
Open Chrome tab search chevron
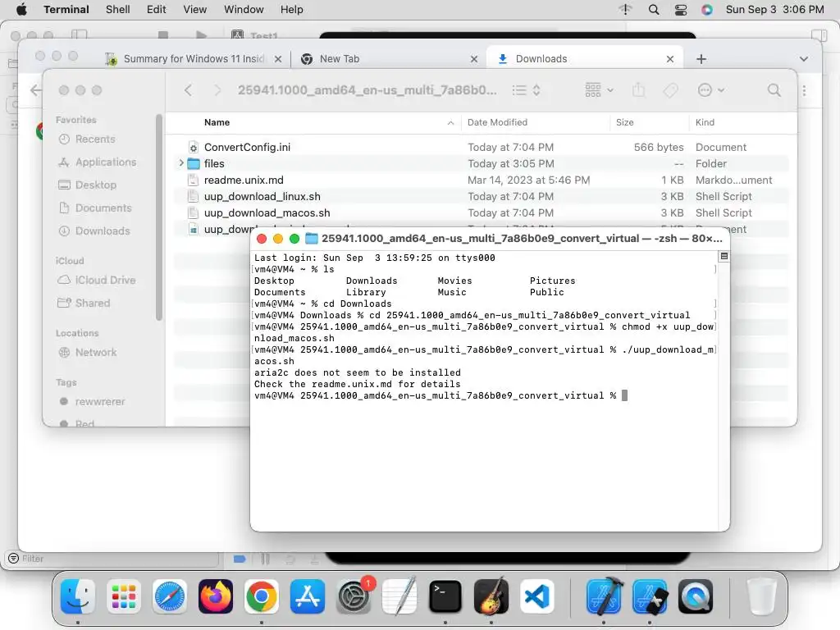pyautogui.click(x=804, y=59)
